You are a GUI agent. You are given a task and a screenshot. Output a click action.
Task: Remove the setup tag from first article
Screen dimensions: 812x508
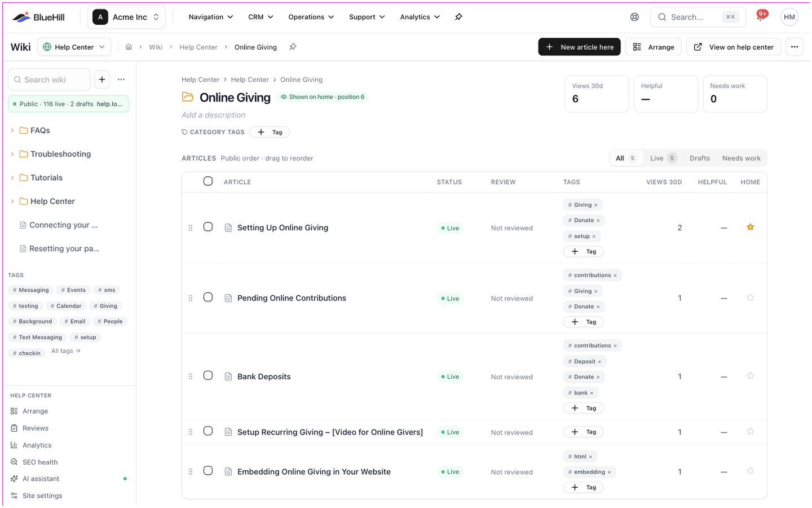click(594, 237)
